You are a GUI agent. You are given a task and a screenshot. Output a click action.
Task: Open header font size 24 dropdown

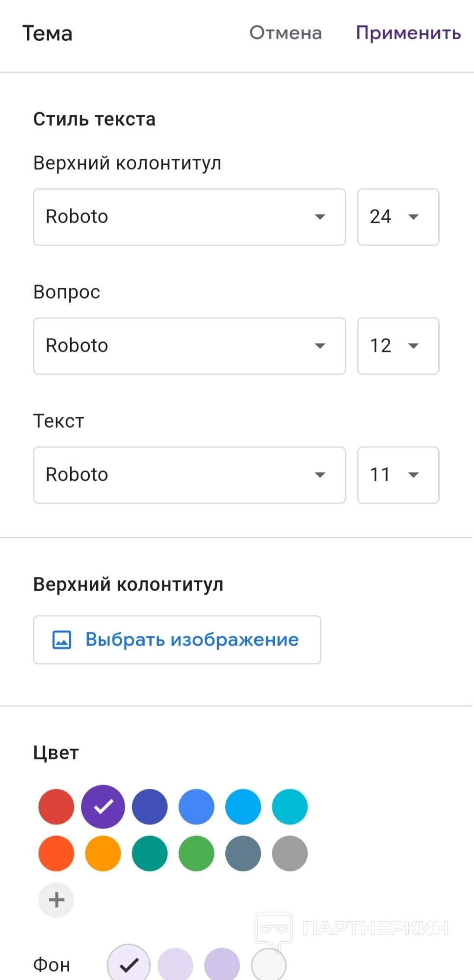pyautogui.click(x=398, y=217)
